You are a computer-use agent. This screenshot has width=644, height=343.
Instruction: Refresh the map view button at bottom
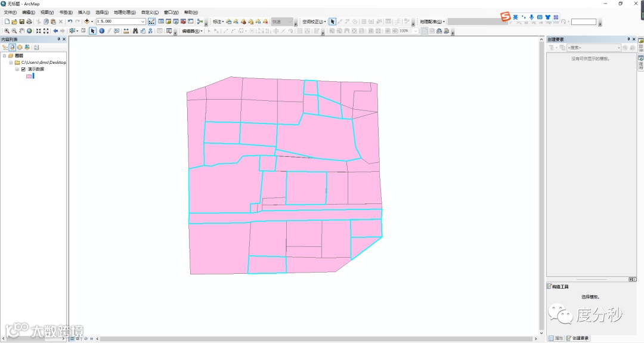click(85, 339)
